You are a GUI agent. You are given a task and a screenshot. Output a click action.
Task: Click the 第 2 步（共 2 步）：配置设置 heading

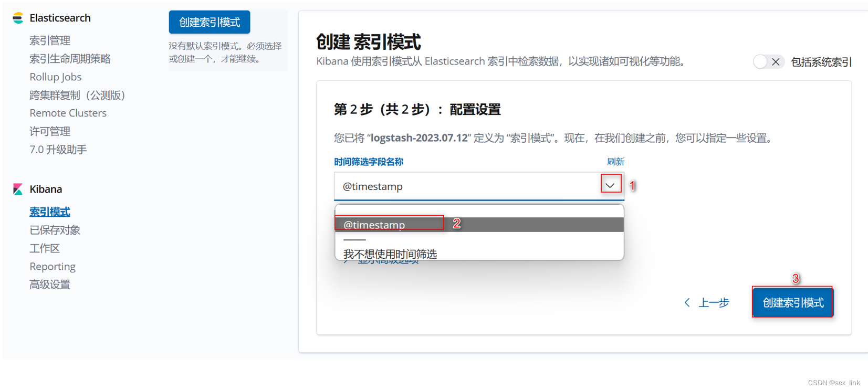(417, 109)
